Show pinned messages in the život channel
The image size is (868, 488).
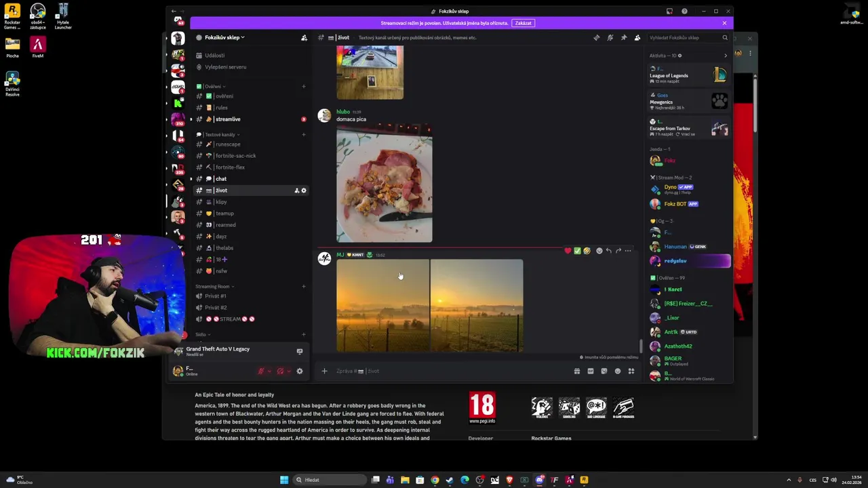point(623,38)
